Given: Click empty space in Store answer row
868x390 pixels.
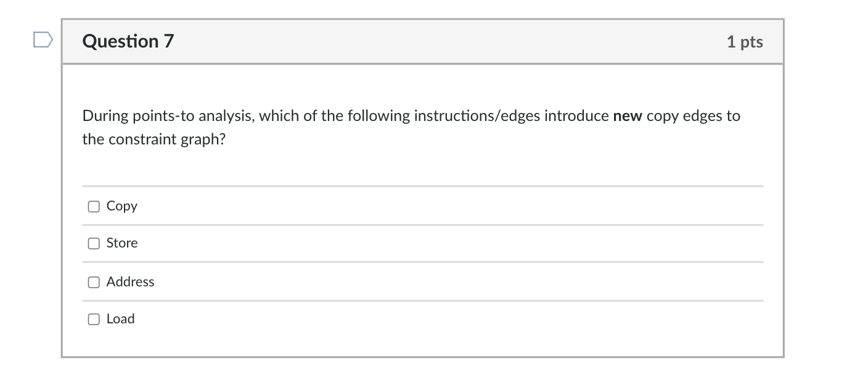Looking at the screenshot, I should (x=450, y=243).
